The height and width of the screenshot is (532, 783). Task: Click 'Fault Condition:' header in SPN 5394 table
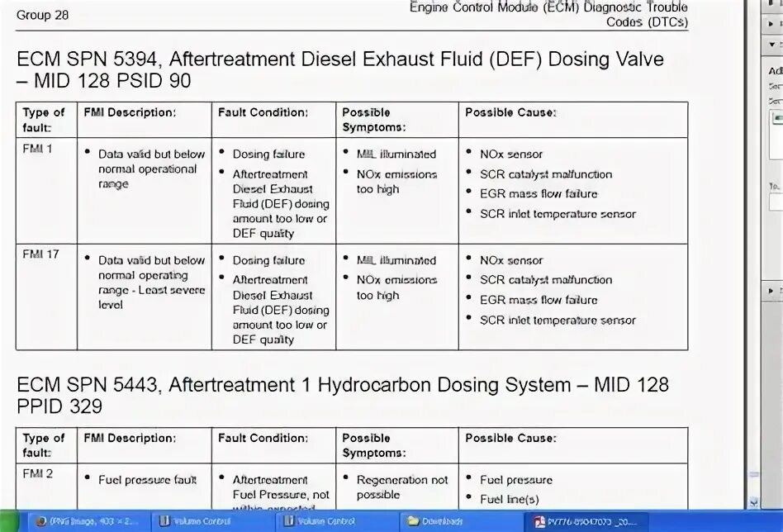(x=263, y=112)
